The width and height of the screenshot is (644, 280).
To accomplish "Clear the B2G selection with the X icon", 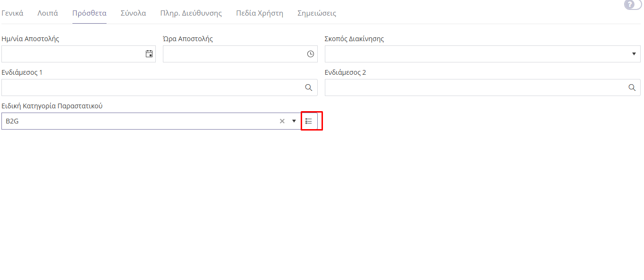I will coord(282,121).
